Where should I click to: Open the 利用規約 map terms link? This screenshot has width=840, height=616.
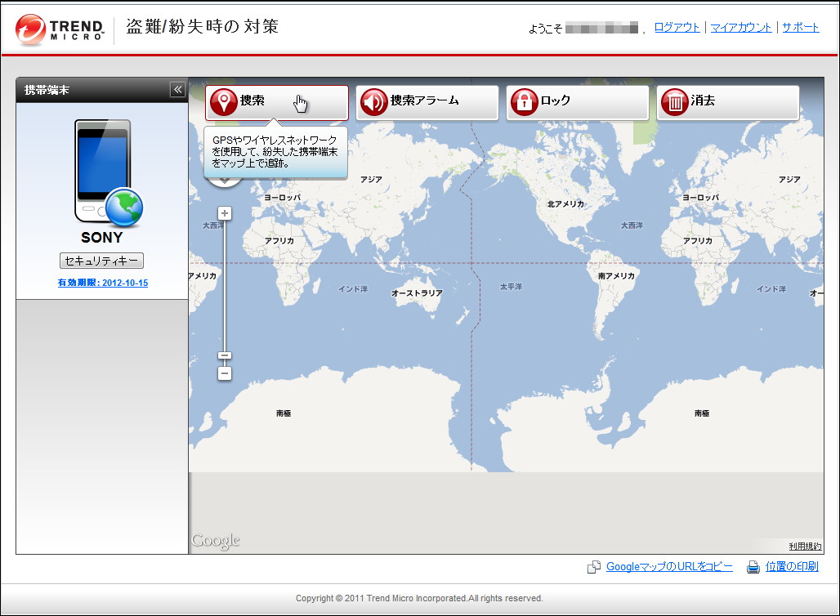[805, 547]
